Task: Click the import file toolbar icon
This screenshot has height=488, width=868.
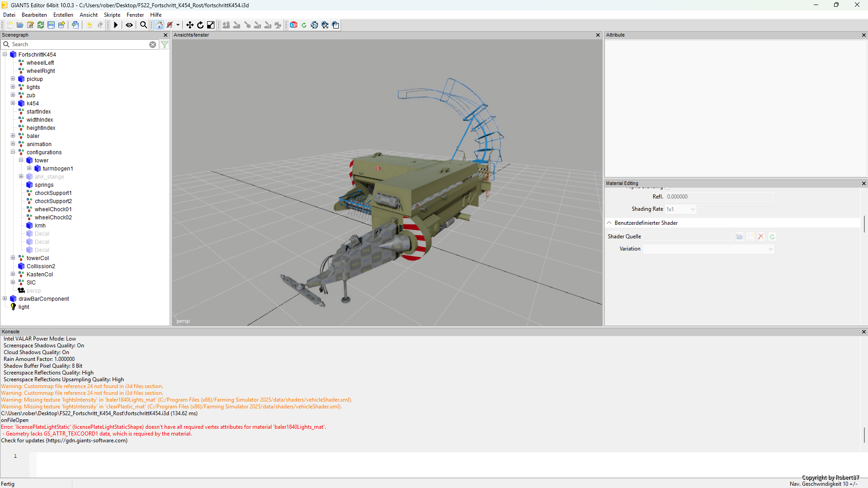Action: tap(75, 25)
